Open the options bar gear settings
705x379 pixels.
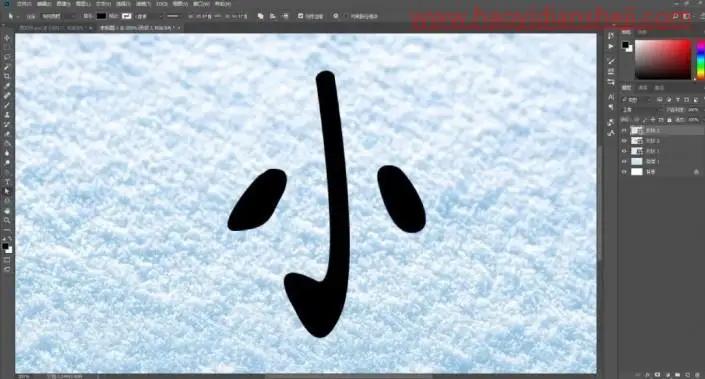coord(336,16)
